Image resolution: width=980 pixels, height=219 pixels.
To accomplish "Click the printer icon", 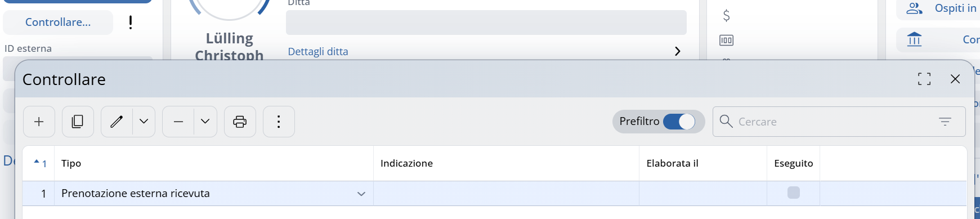I will click(240, 122).
